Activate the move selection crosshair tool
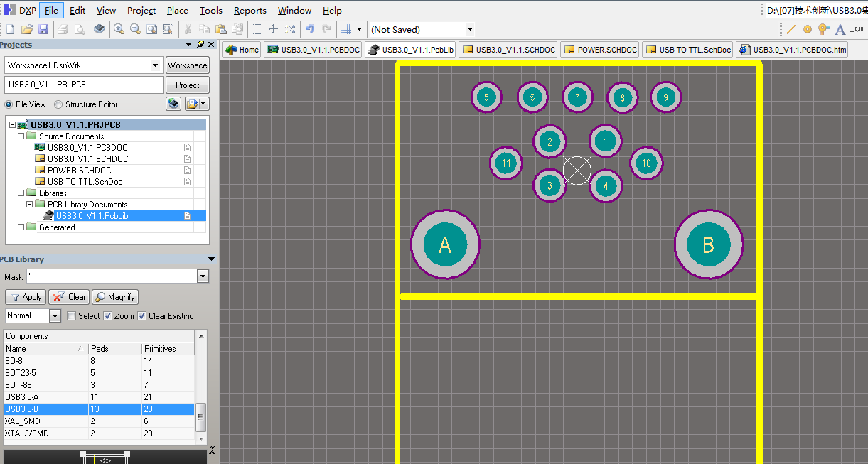This screenshot has width=868, height=464. (273, 29)
